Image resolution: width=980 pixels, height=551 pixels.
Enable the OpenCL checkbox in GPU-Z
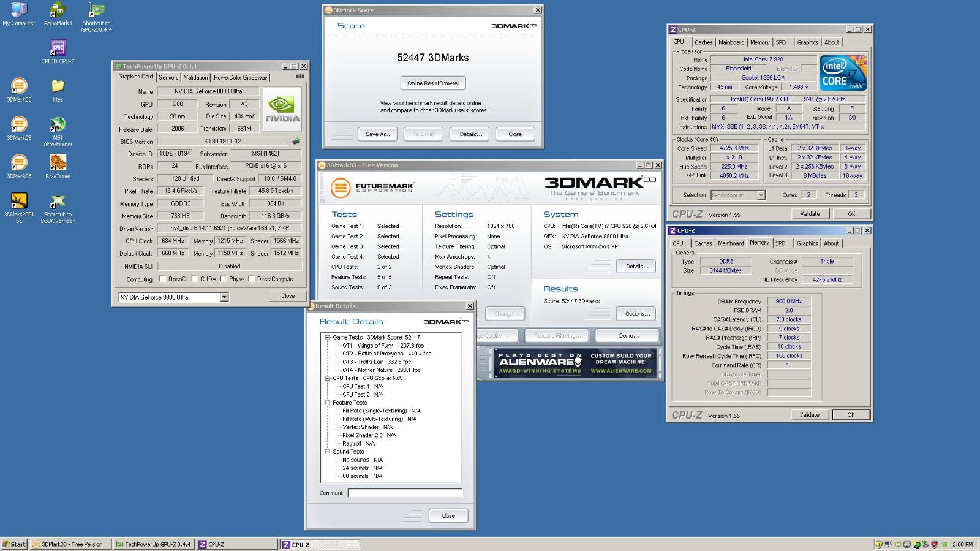point(162,279)
